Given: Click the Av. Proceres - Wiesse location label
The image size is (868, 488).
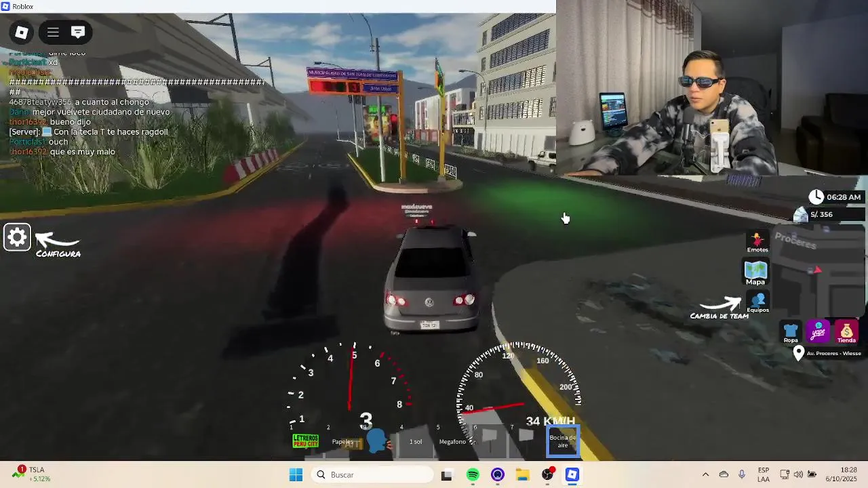Looking at the screenshot, I should (833, 353).
